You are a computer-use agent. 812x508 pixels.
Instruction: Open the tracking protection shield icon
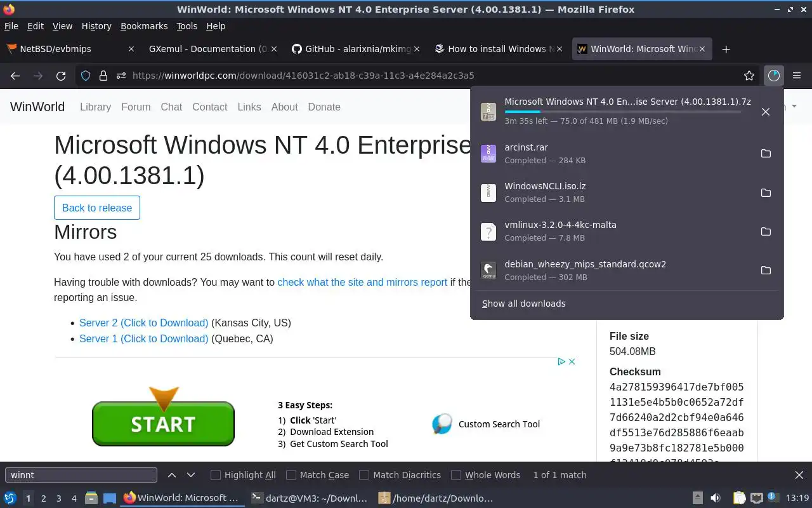coord(86,76)
